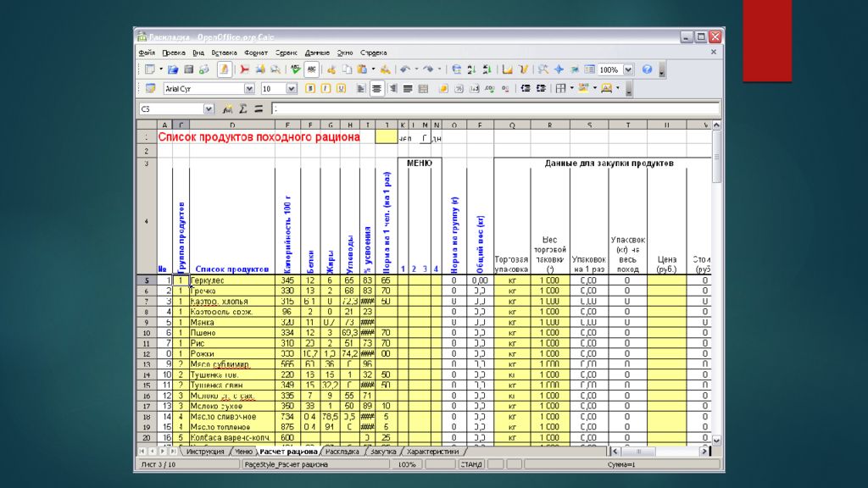Toggle Italic formatting
This screenshot has width=868, height=488.
[x=325, y=88]
